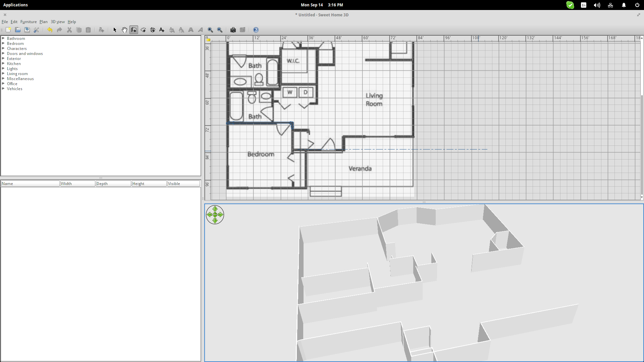Image resolution: width=644 pixels, height=362 pixels.
Task: Open the Applications menu in top bar
Action: (15, 5)
